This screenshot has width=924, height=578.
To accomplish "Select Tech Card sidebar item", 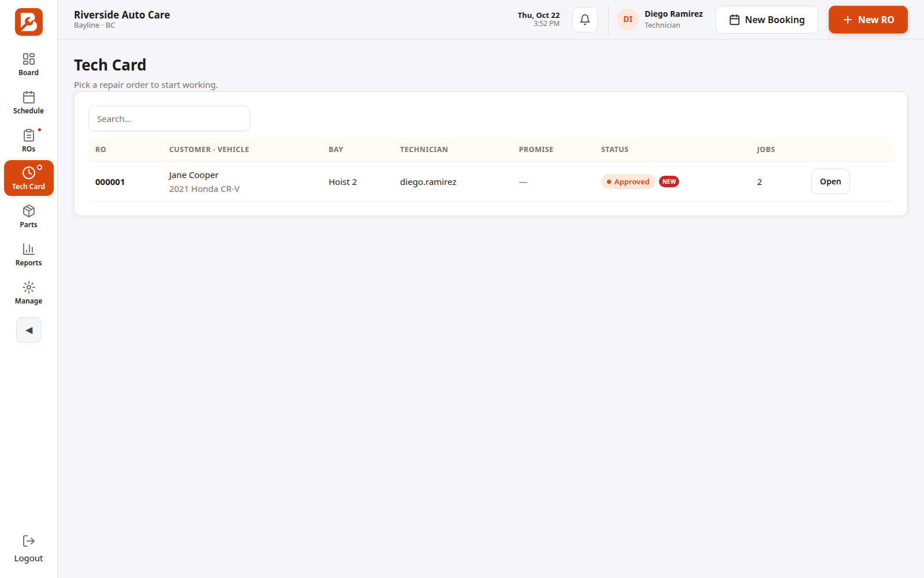I will [29, 178].
